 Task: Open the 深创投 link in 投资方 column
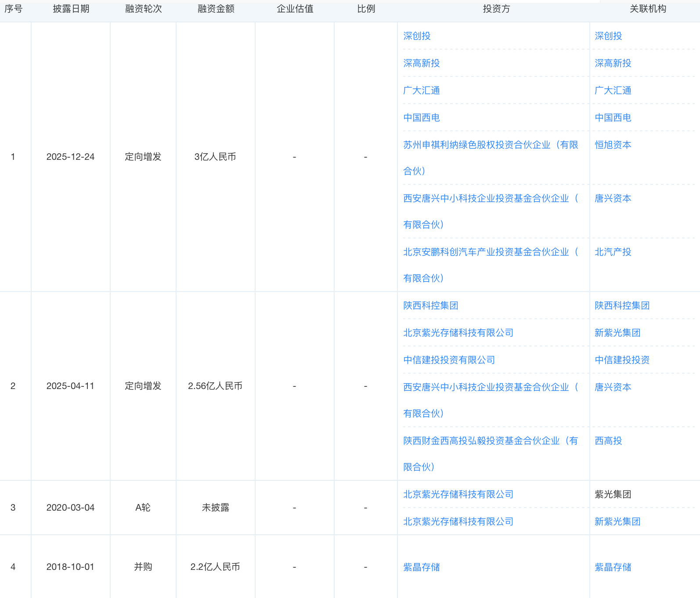[417, 36]
